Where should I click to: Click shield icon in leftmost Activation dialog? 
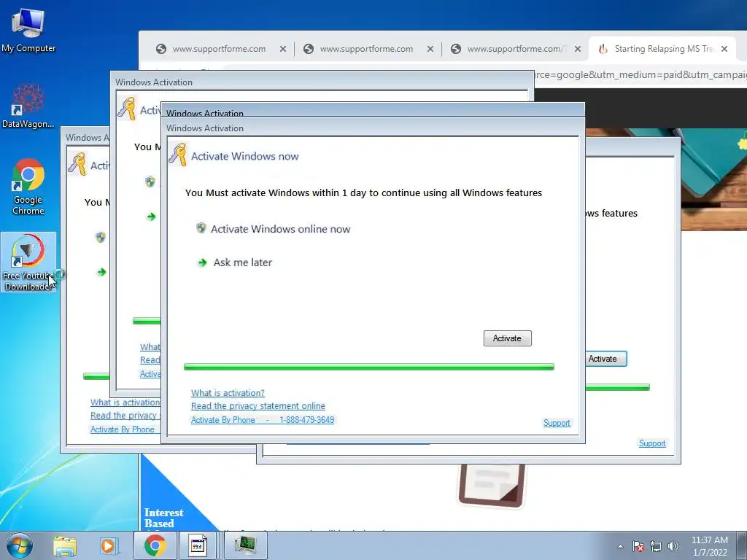pos(100,237)
